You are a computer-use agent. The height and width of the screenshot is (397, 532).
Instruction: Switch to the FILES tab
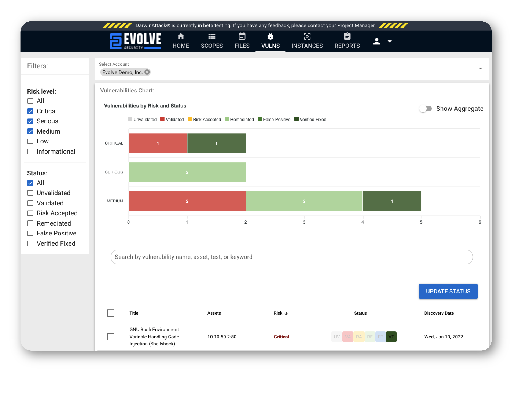coord(242,41)
